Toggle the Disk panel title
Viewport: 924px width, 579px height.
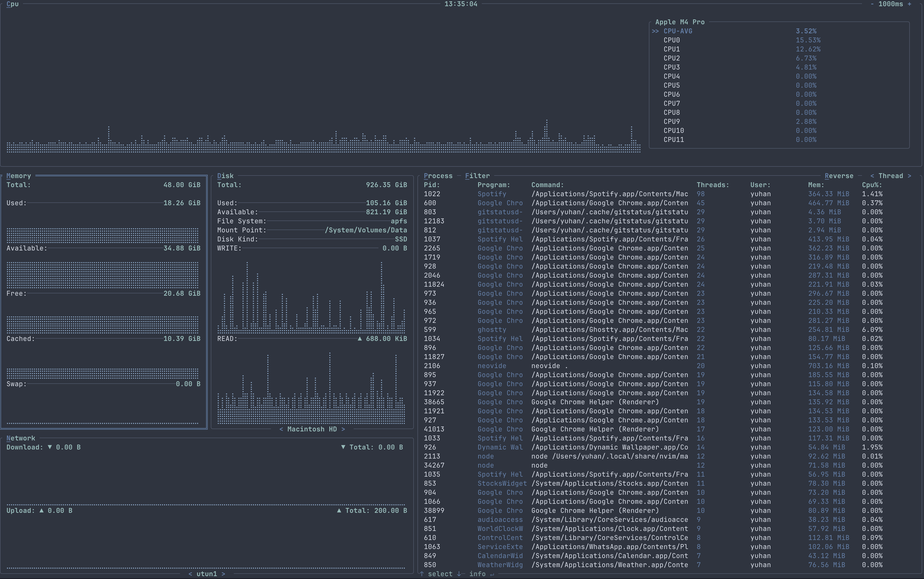pos(225,176)
